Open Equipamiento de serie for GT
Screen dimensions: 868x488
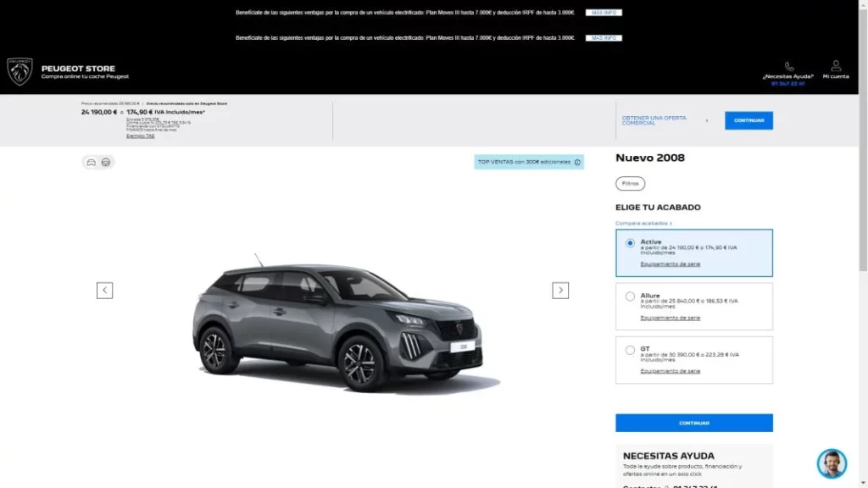click(670, 371)
